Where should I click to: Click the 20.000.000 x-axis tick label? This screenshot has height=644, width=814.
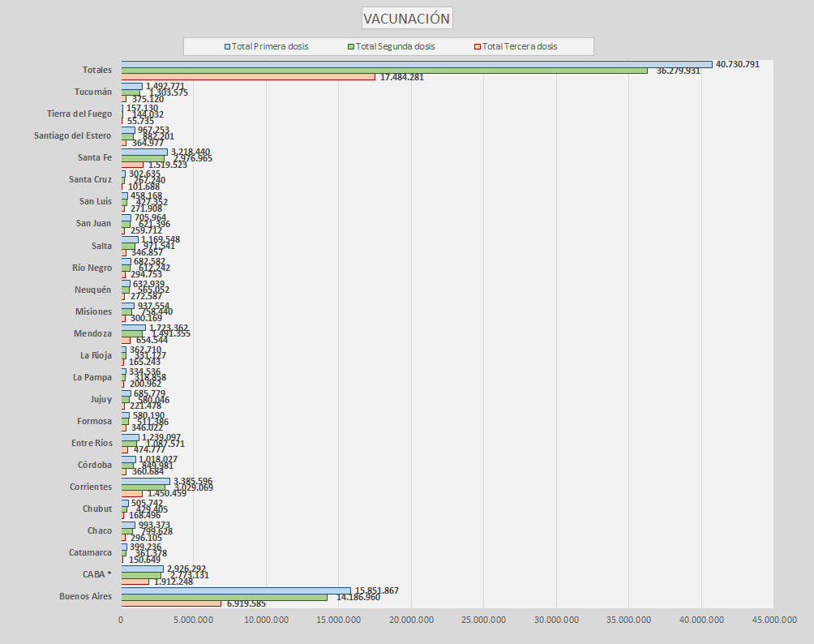(411, 620)
